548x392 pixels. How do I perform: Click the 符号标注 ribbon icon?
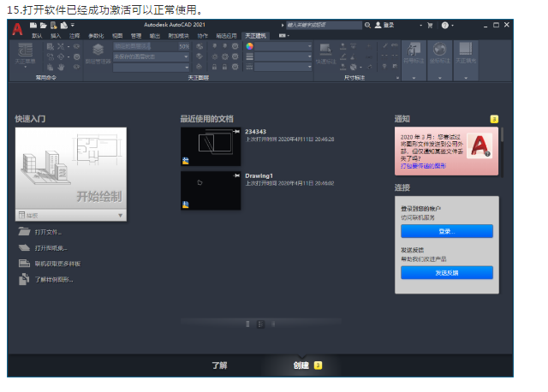[x=414, y=50]
